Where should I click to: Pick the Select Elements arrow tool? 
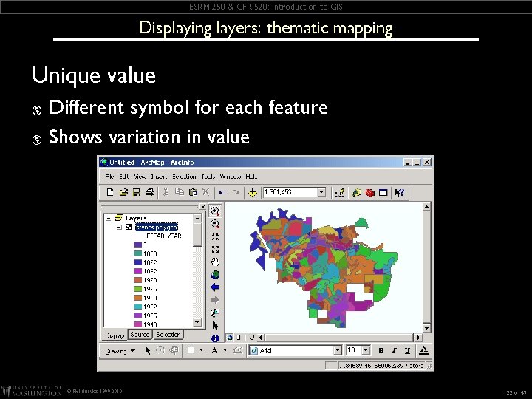pyautogui.click(x=215, y=326)
